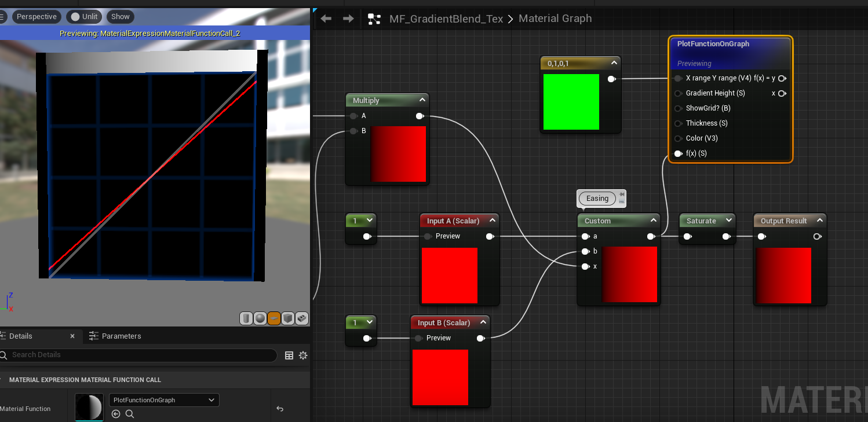Click the f(x) = y output pin
Screen dimensions: 868x422
point(782,78)
